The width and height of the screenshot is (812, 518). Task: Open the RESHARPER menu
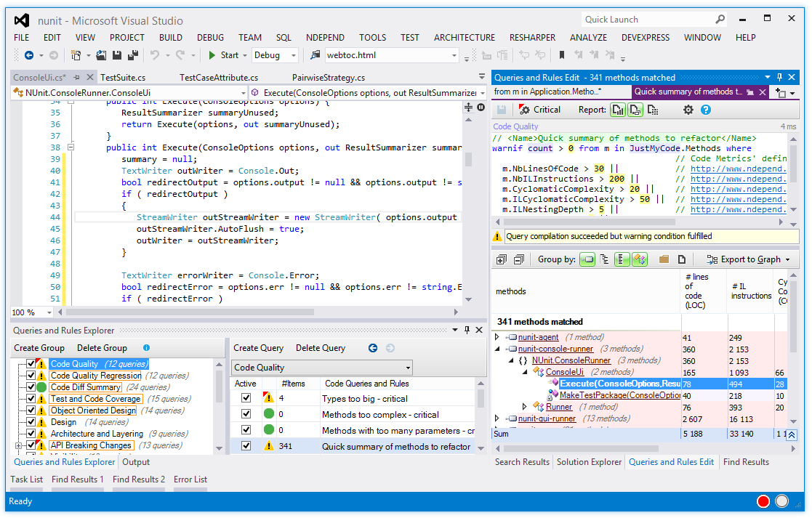[x=532, y=37]
